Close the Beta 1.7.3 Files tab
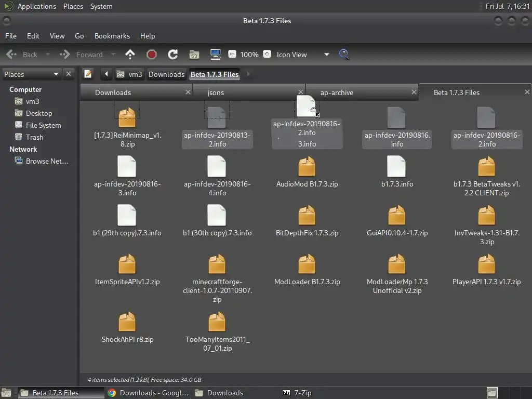The image size is (532, 399). 527,92
